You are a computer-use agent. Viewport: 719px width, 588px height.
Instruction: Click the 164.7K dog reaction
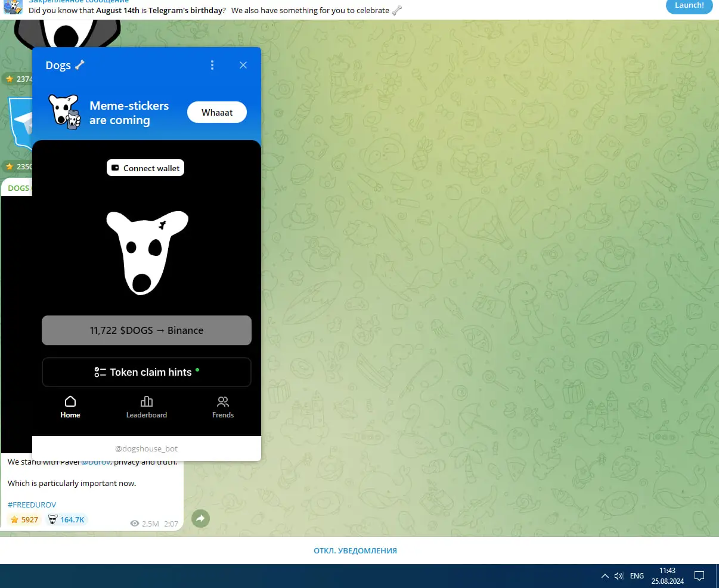(x=66, y=519)
